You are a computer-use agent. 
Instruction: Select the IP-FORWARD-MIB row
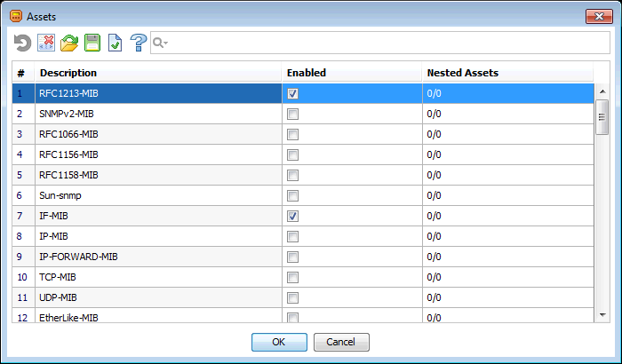303,257
